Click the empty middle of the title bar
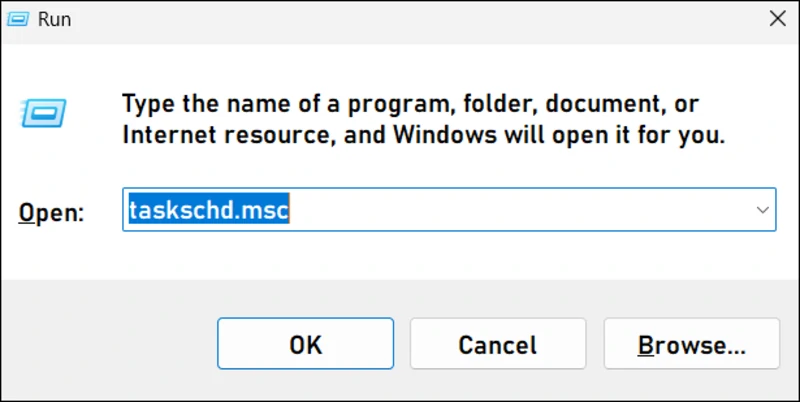The width and height of the screenshot is (800, 402). (400, 19)
